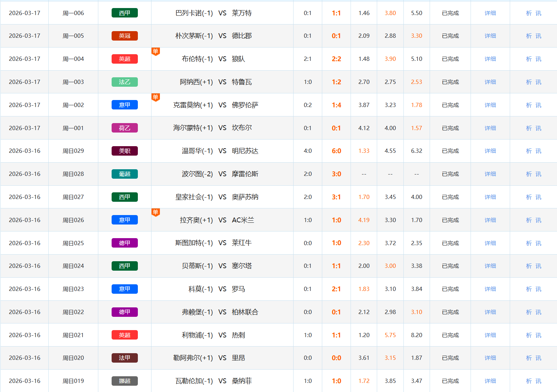Viewport: 557px width, 392px height.
Task: Click the 葡超 league tag for match 周日028
Action: coord(125,174)
